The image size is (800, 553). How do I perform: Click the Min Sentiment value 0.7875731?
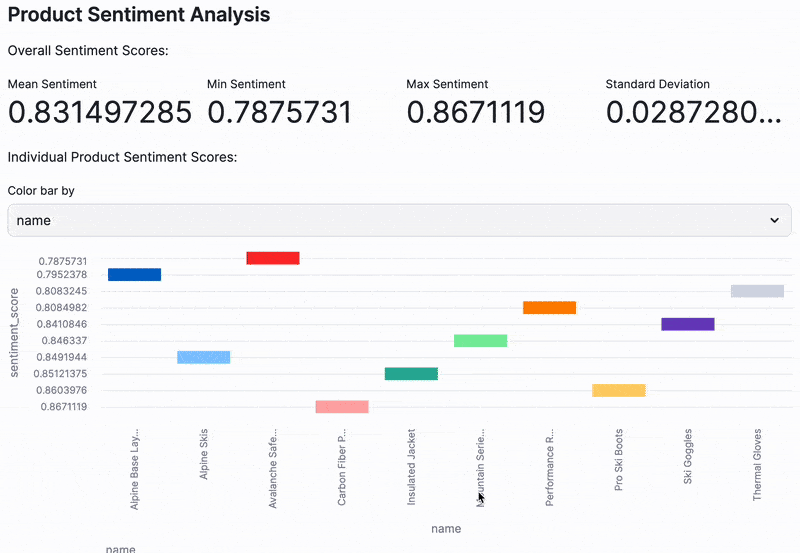click(x=280, y=113)
